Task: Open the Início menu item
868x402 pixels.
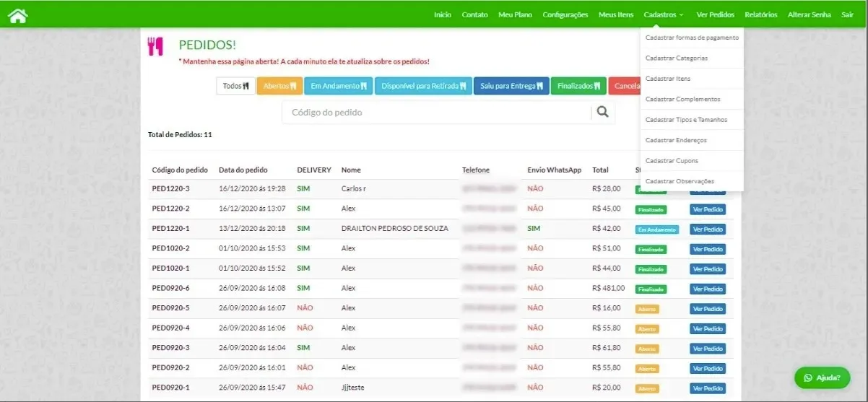Action: coord(443,14)
